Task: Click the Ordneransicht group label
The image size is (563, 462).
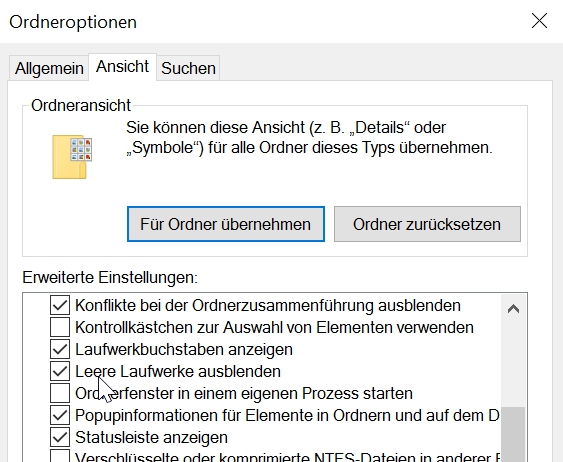Action: tap(81, 106)
